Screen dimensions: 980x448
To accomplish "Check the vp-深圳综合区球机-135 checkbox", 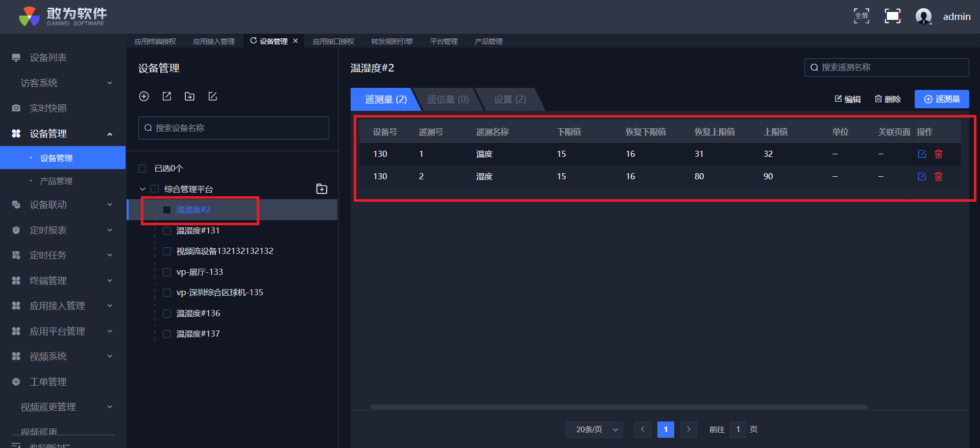I will click(167, 293).
